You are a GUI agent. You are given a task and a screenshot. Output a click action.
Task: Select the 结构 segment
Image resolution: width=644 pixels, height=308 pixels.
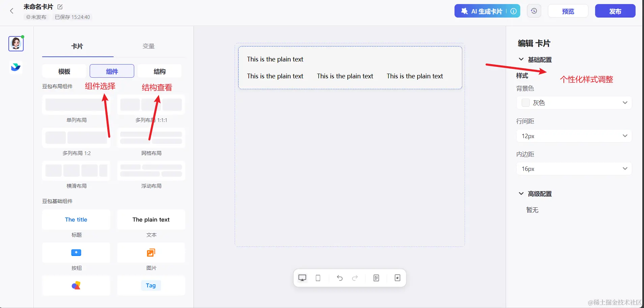click(159, 71)
